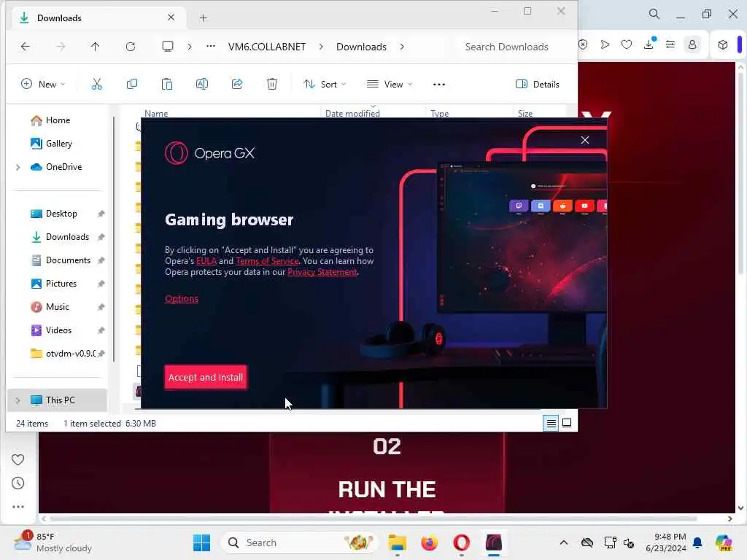Open the browser sidebar history clock icon
Screen dimensions: 747x560
click(x=18, y=483)
